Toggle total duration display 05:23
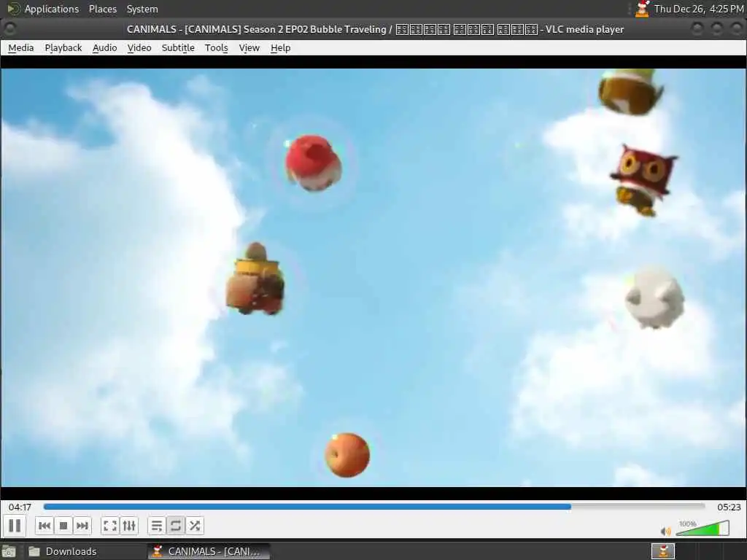 729,507
